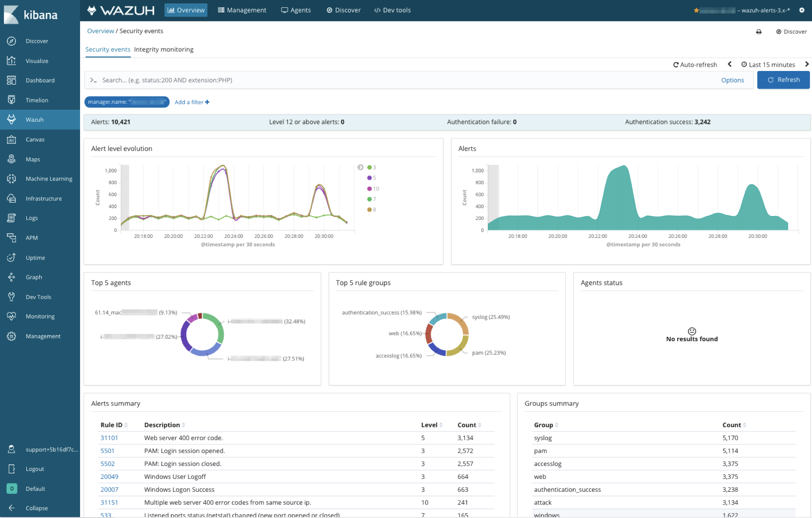Toggle level 10 series in legend
The height and width of the screenshot is (518, 812).
pos(373,189)
